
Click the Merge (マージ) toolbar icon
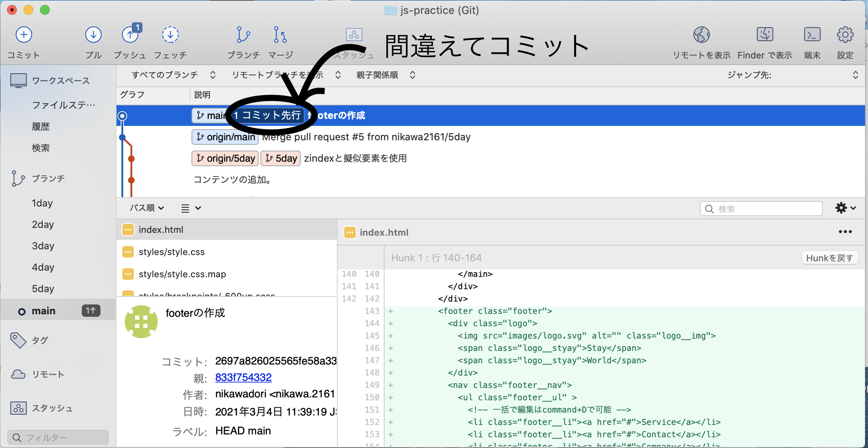click(280, 35)
